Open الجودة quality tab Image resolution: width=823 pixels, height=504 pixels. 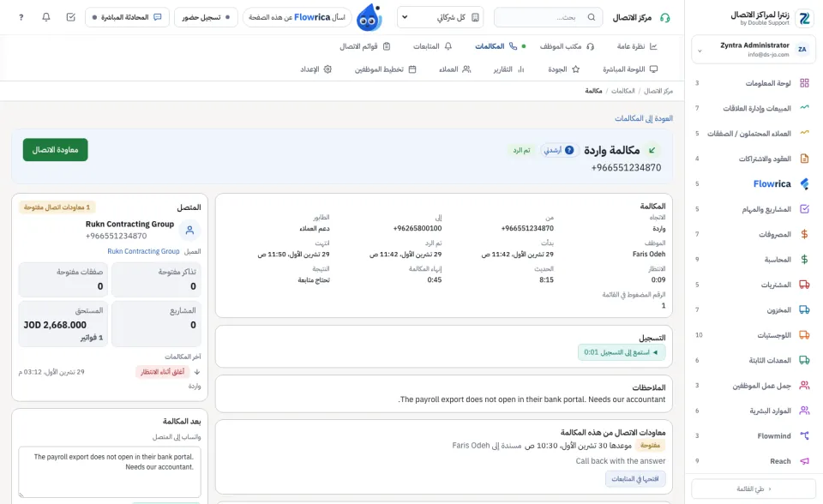(x=564, y=69)
